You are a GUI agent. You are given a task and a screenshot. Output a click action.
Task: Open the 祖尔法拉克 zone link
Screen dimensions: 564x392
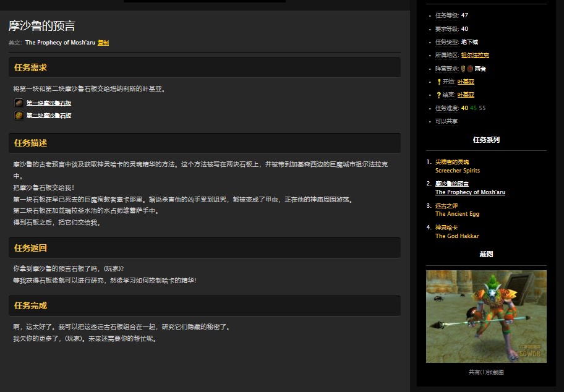[x=475, y=55]
